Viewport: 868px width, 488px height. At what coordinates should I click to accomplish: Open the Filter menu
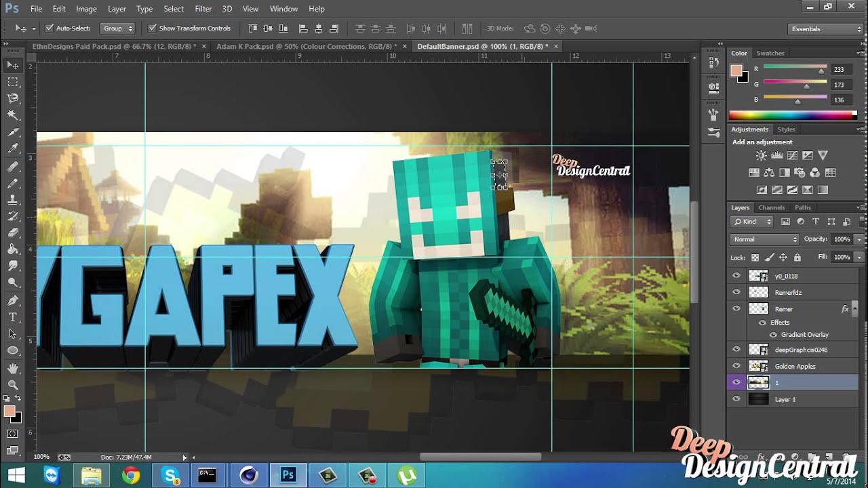pyautogui.click(x=203, y=9)
